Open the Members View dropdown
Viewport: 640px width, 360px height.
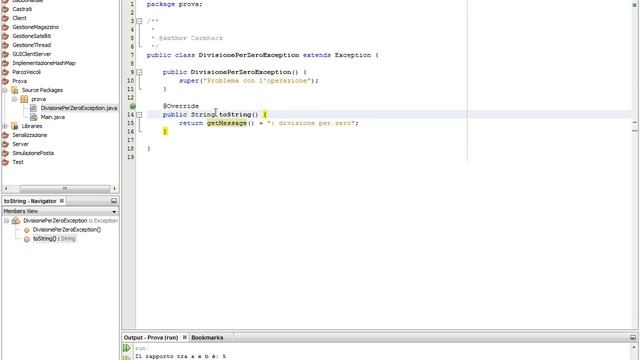click(x=114, y=211)
